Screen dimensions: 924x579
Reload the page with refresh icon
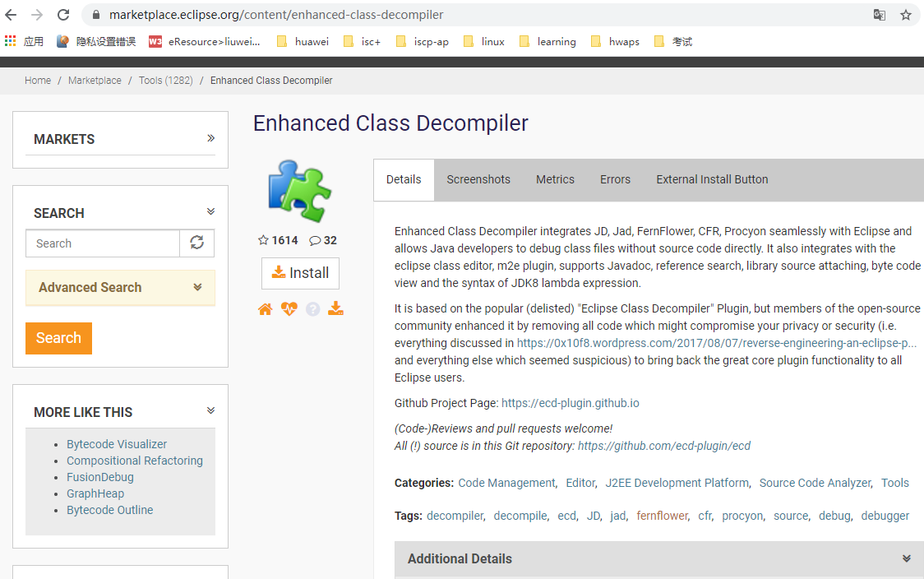point(63,15)
